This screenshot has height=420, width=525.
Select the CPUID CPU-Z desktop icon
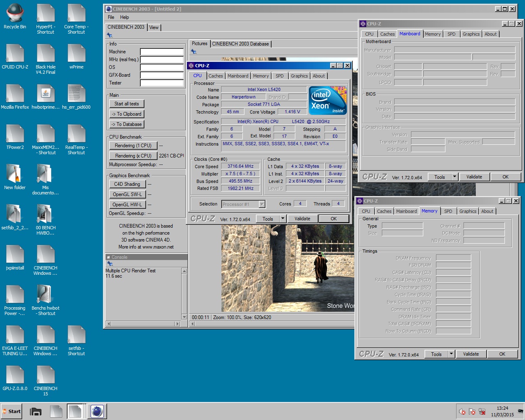coord(15,57)
